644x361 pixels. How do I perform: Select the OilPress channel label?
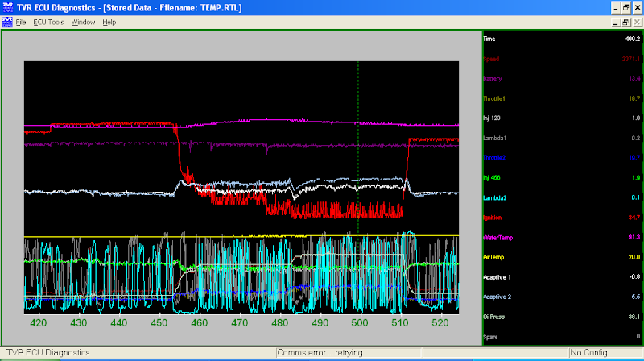point(493,317)
